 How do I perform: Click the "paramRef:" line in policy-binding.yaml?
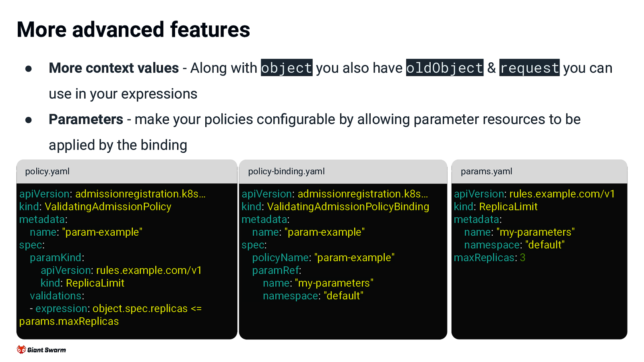click(277, 270)
